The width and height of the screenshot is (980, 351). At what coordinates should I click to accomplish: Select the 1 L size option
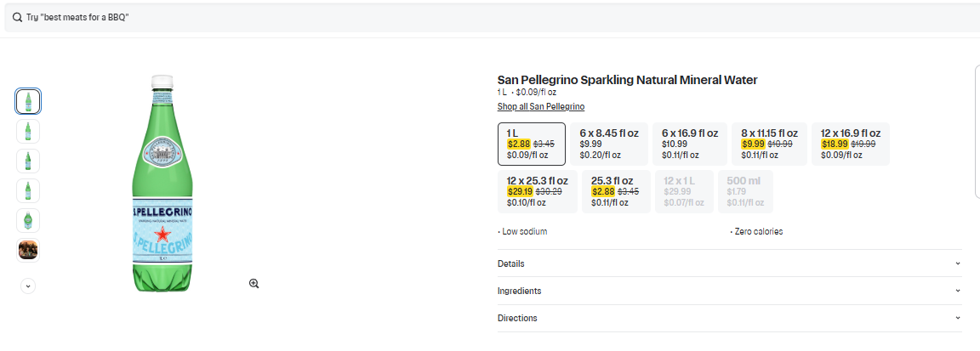(531, 144)
